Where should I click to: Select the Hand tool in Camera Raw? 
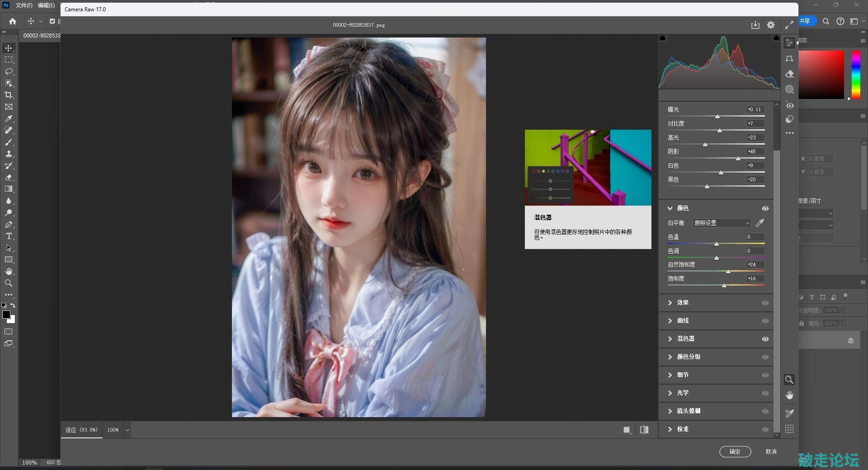pos(789,395)
